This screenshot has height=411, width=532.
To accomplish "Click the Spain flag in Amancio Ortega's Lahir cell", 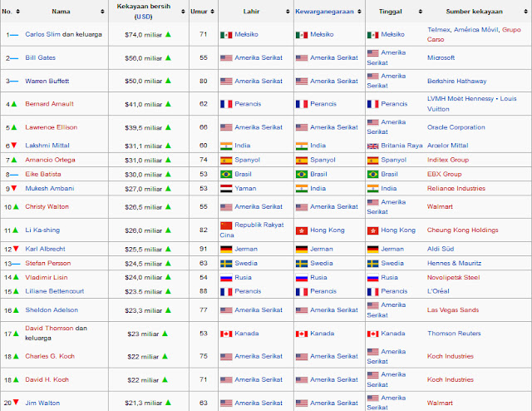I will [x=226, y=160].
